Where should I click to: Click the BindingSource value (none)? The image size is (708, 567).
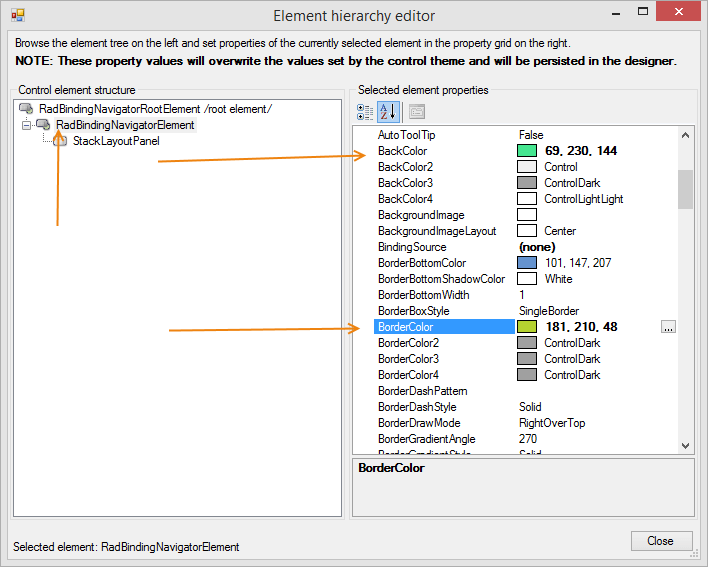[537, 247]
